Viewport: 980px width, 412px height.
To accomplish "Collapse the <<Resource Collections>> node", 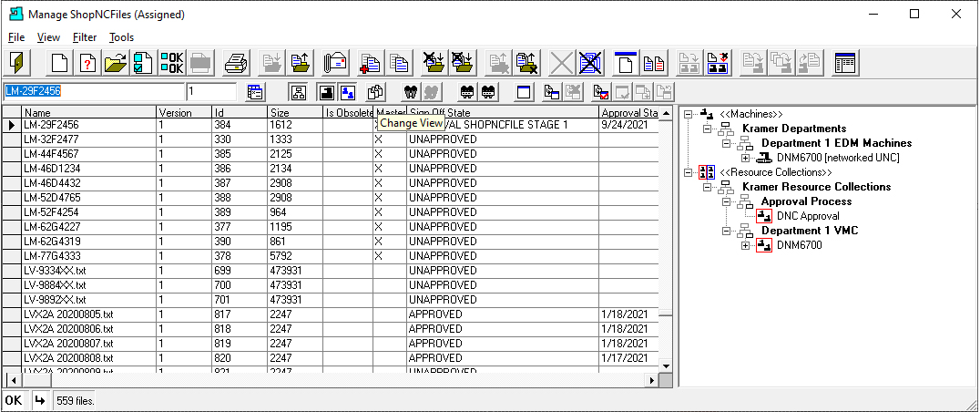I will point(689,172).
